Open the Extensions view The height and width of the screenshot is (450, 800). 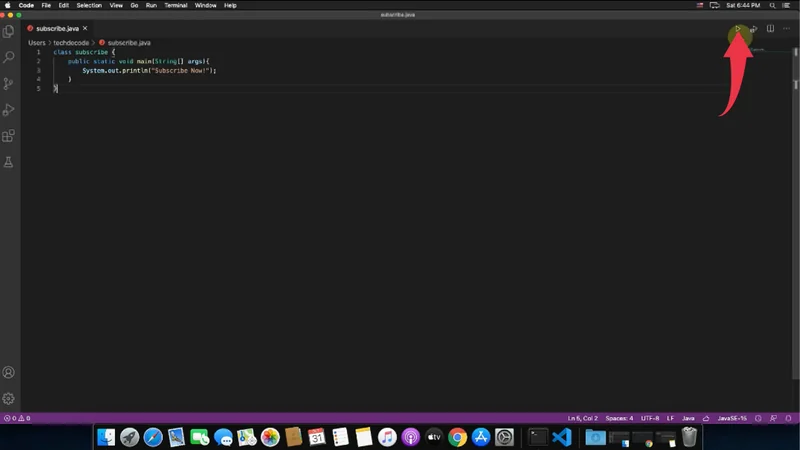(9, 136)
